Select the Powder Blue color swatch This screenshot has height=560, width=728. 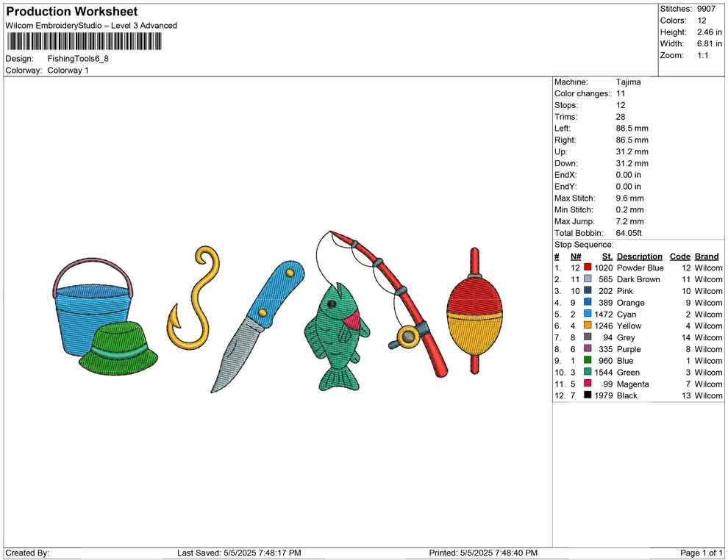pos(587,268)
